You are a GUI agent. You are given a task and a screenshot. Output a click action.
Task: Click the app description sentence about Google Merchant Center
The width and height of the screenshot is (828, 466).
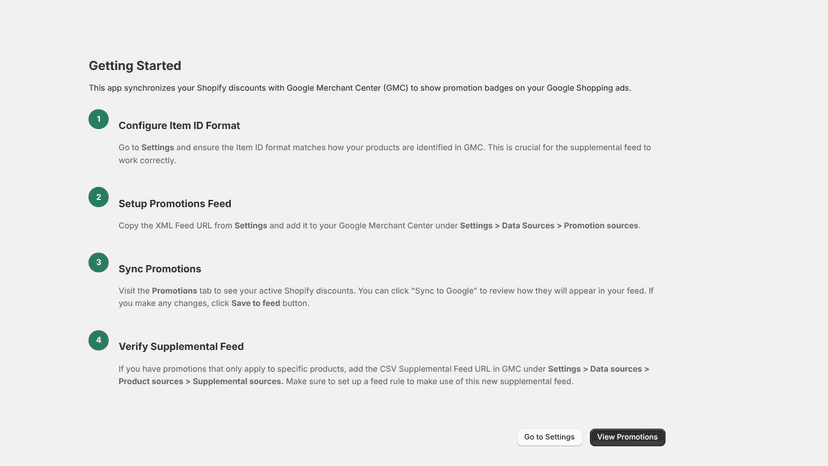360,88
